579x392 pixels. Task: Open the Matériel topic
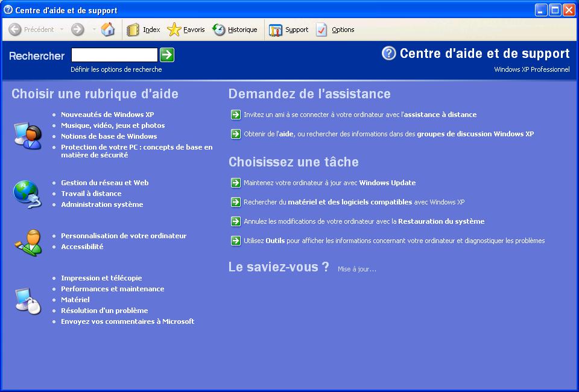(x=75, y=300)
